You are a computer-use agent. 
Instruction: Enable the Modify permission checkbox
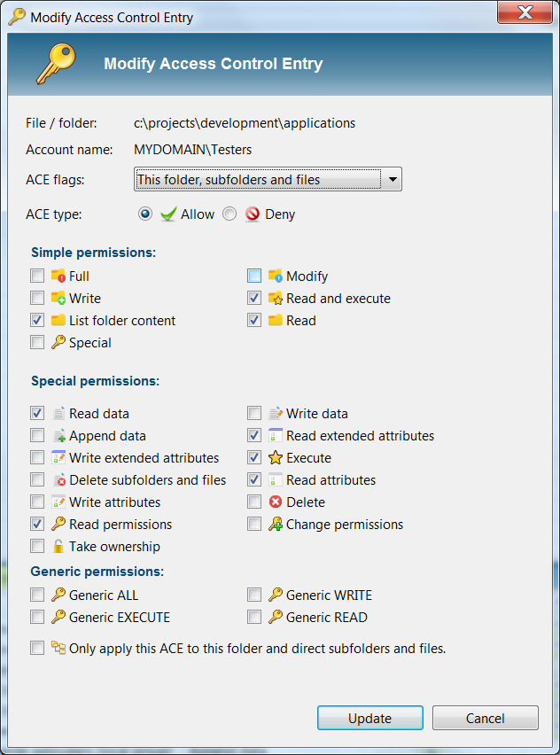click(254, 276)
